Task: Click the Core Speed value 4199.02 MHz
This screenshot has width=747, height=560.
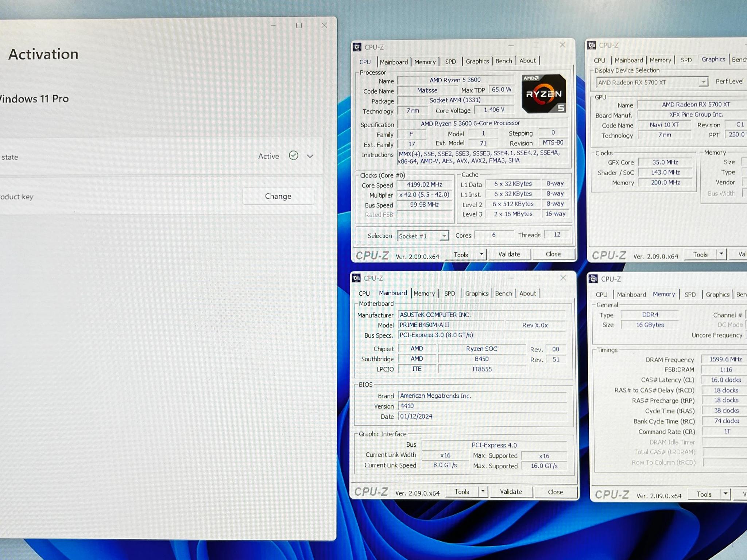Action: point(424,184)
